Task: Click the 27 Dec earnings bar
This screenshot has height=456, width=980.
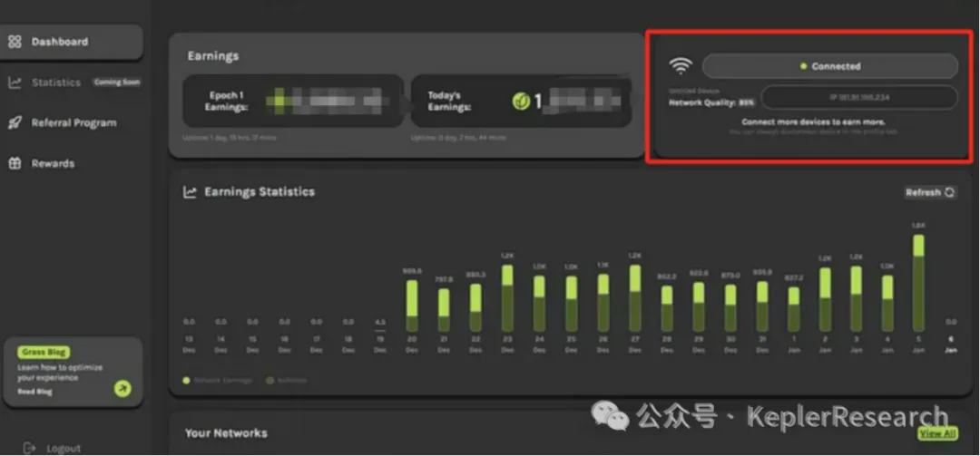Action: tap(635, 298)
